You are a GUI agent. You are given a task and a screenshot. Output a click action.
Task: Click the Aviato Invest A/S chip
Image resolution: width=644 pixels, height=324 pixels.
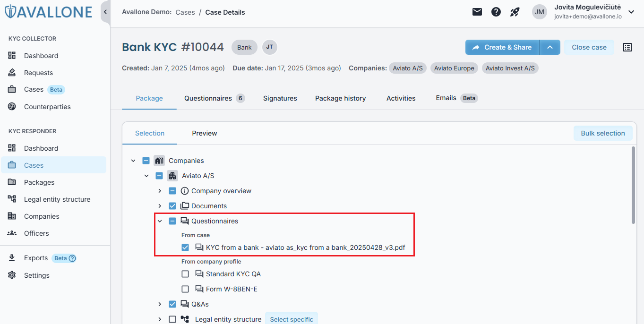coord(510,68)
